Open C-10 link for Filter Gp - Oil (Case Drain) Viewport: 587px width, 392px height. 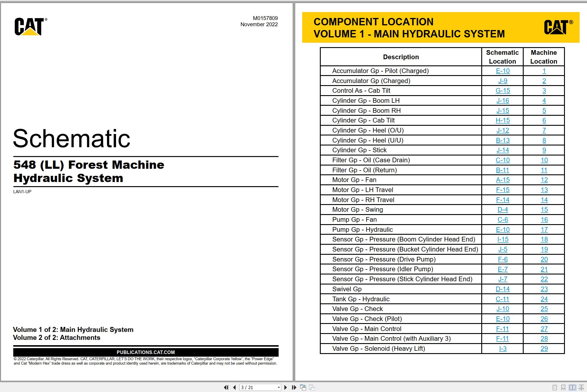point(502,160)
